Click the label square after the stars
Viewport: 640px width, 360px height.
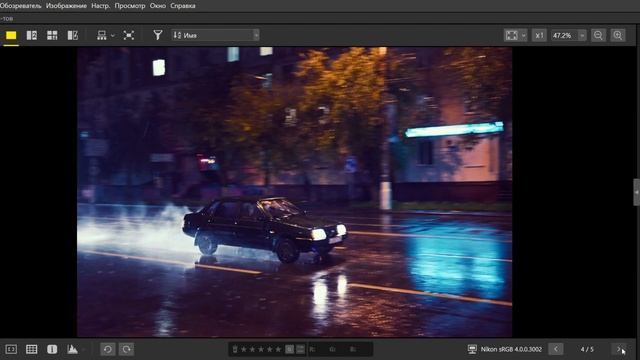(x=289, y=349)
